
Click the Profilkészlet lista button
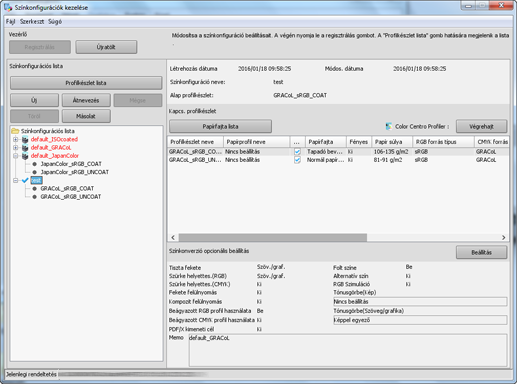tap(86, 83)
